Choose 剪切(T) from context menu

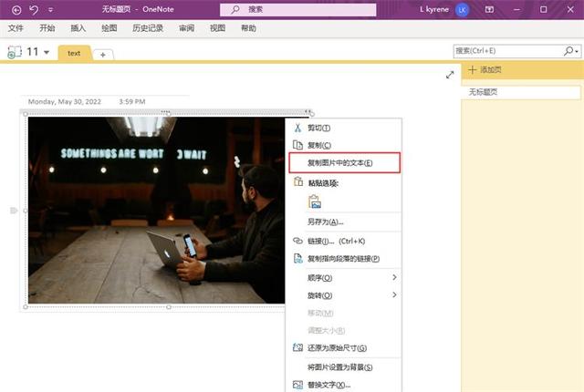tap(345, 128)
